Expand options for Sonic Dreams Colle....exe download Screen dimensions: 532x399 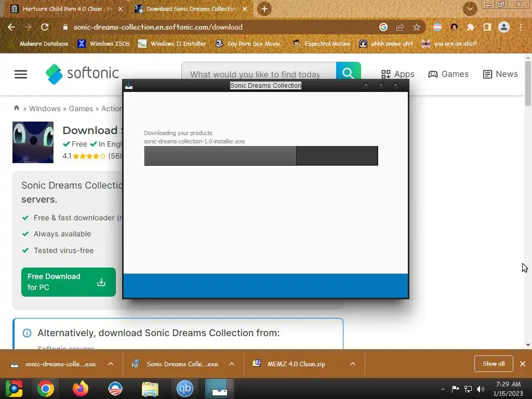point(232,364)
